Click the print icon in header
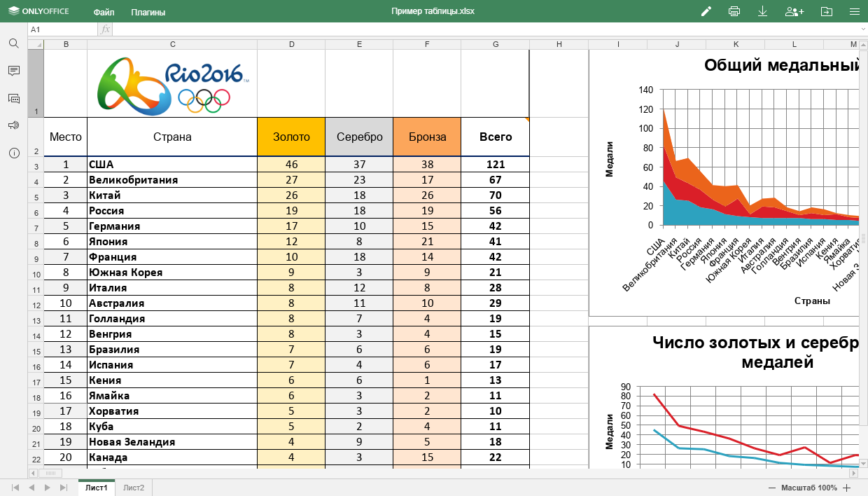Screen dimensions: 868x496 (734, 11)
